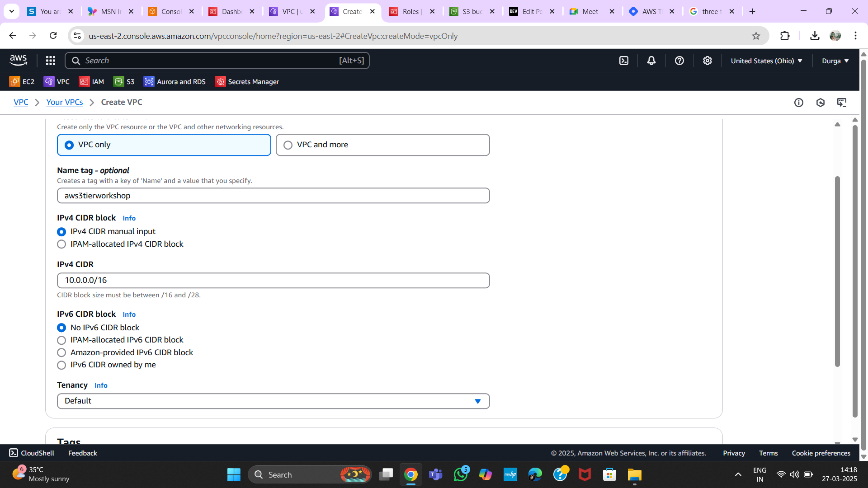Screen dimensions: 868x488
Task: Open Info link for IPv4 CIDR block
Action: tap(129, 218)
